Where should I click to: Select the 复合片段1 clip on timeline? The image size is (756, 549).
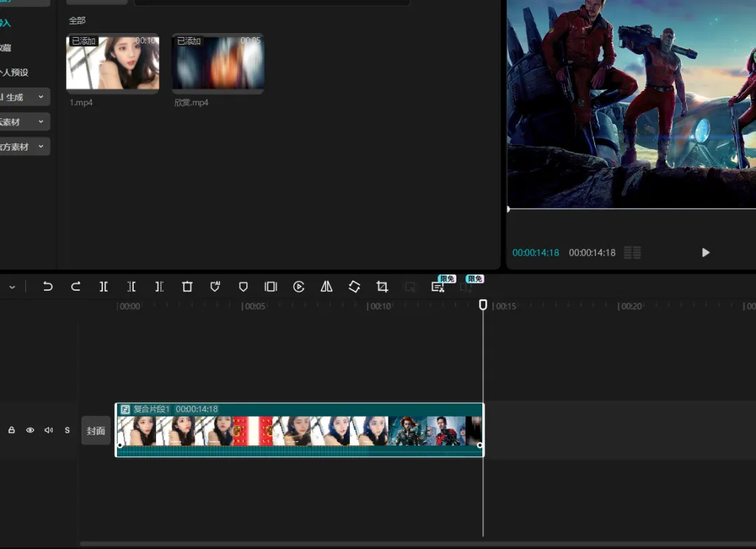[299, 429]
